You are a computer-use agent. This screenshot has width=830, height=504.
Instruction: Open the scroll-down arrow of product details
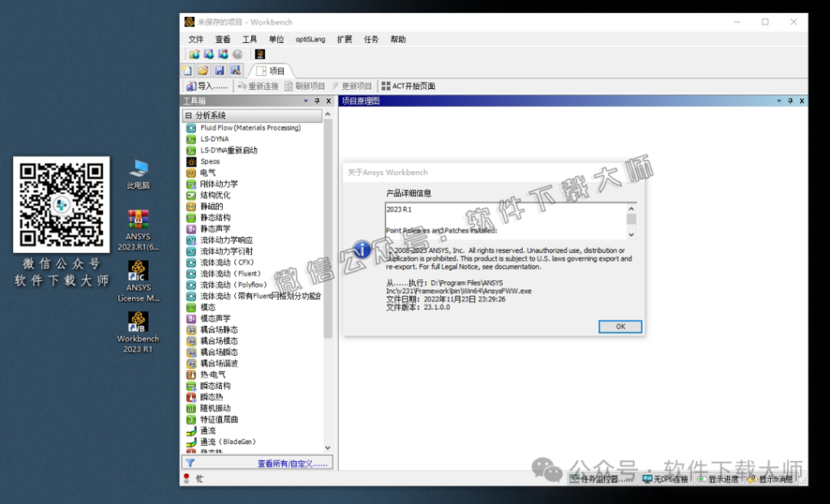pyautogui.click(x=631, y=233)
